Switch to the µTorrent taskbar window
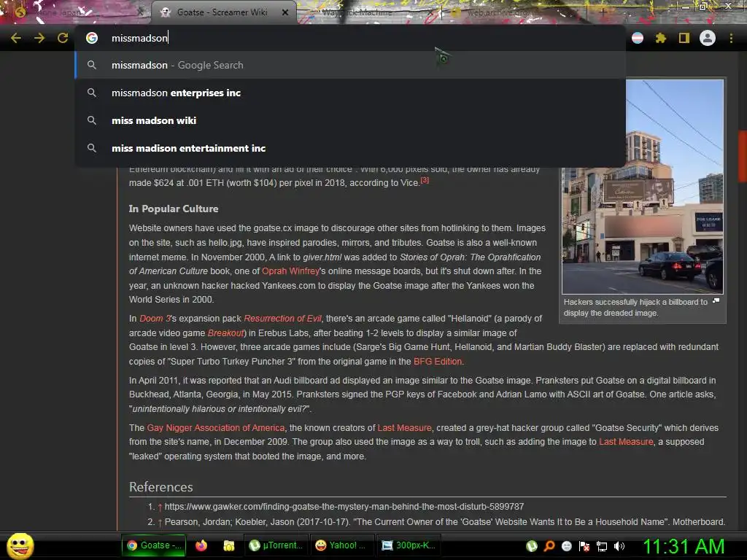The height and width of the screenshot is (560, 747). tap(276, 545)
